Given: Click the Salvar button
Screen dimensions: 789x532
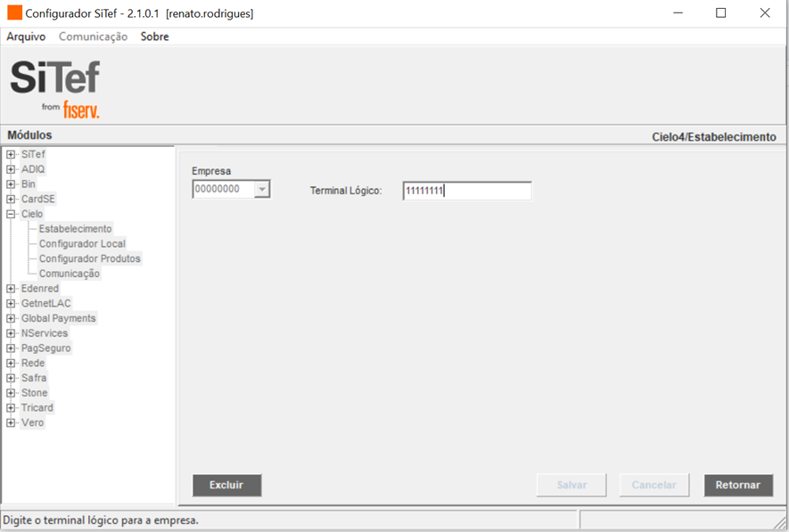Looking at the screenshot, I should pyautogui.click(x=571, y=486).
